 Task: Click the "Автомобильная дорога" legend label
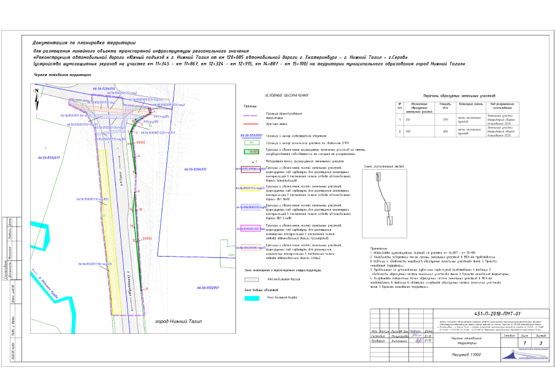283,279
